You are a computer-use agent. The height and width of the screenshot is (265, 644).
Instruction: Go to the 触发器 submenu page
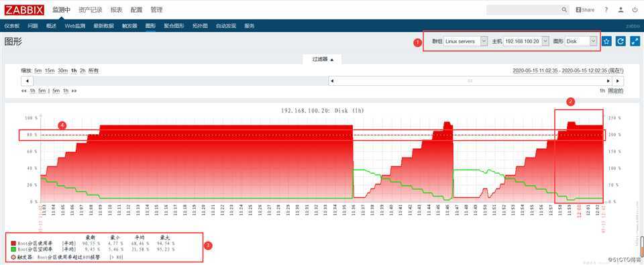[129, 26]
